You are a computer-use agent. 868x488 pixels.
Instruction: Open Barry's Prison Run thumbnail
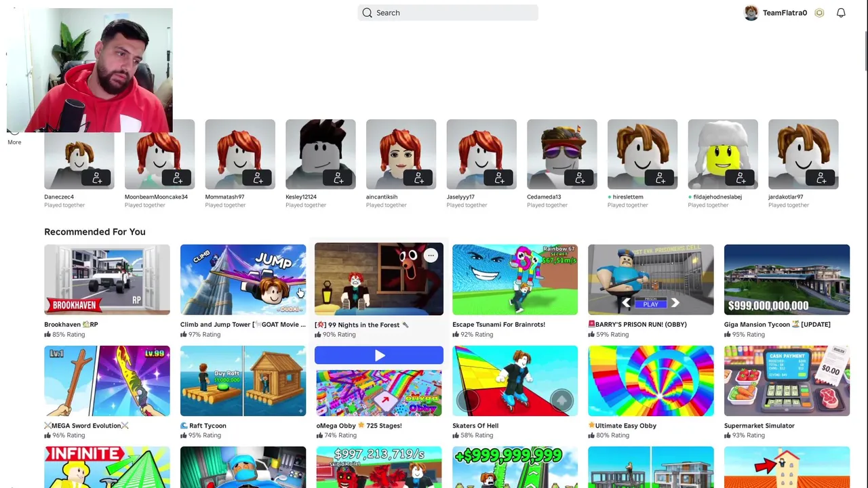point(651,279)
